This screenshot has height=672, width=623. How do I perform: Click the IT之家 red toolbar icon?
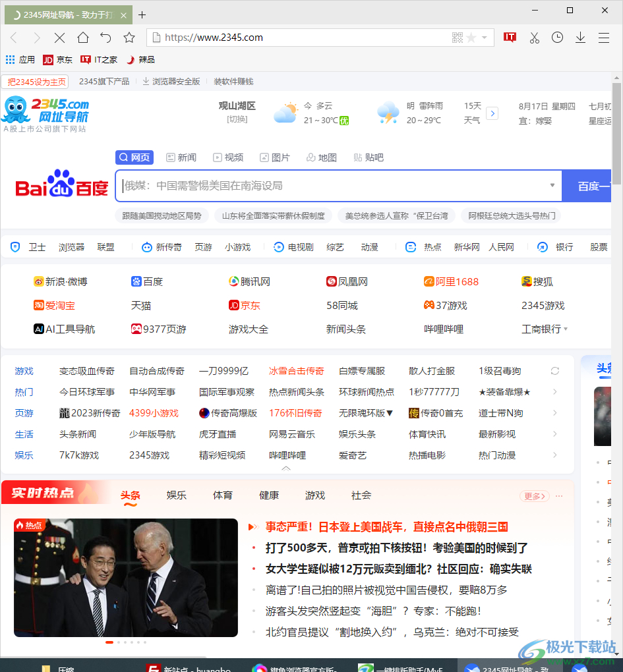coord(510,38)
